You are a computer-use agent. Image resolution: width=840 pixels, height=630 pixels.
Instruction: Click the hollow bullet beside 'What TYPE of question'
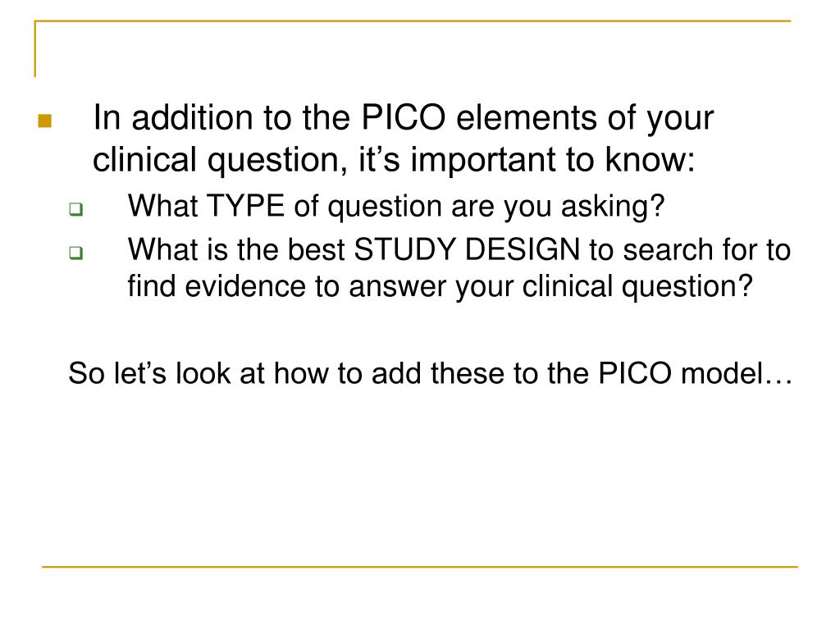(76, 209)
